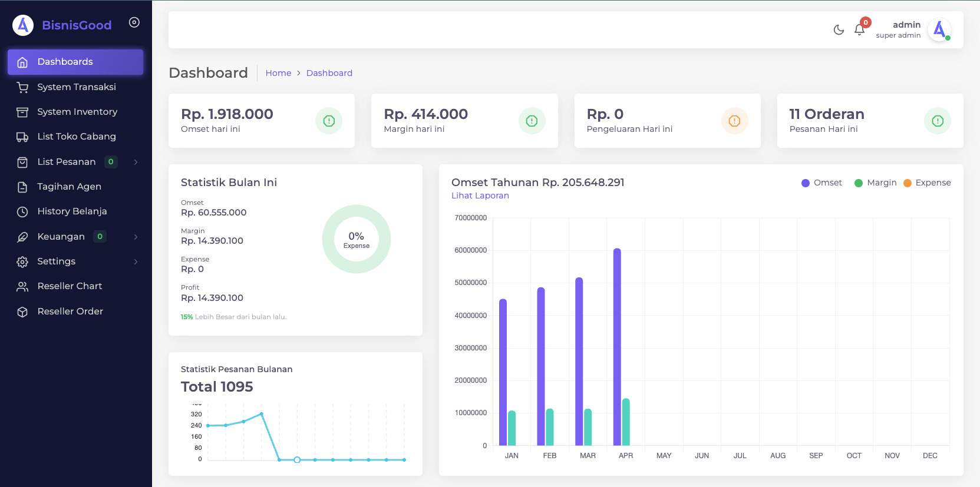Viewport: 980px width, 487px height.
Task: Toggle Omset series in chart legend
Action: [821, 183]
